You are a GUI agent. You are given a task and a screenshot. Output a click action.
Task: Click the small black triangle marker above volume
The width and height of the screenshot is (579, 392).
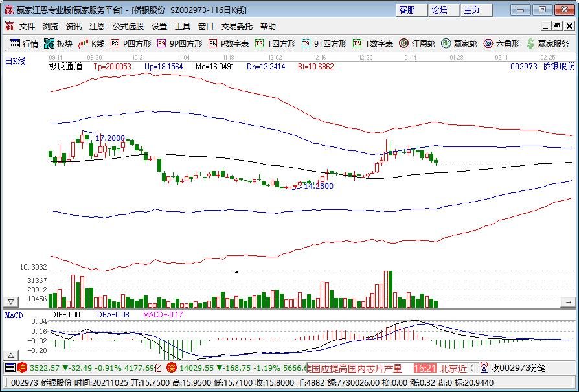coord(236,272)
